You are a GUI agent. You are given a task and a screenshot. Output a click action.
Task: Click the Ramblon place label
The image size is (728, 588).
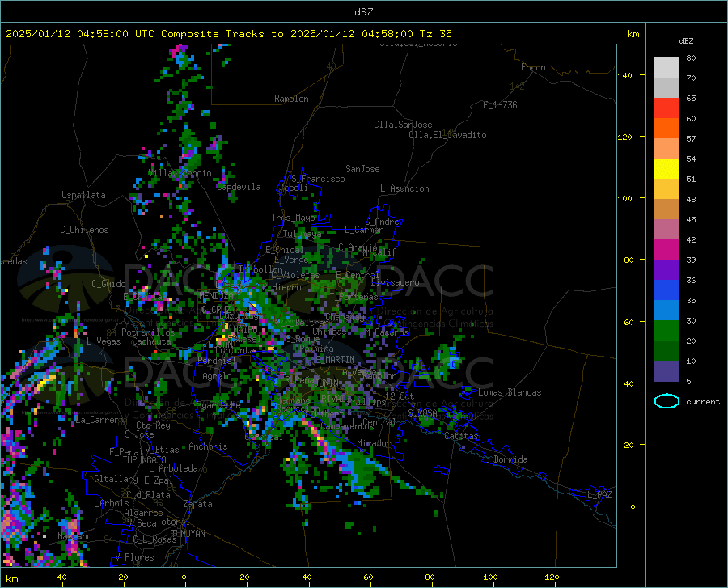click(291, 99)
